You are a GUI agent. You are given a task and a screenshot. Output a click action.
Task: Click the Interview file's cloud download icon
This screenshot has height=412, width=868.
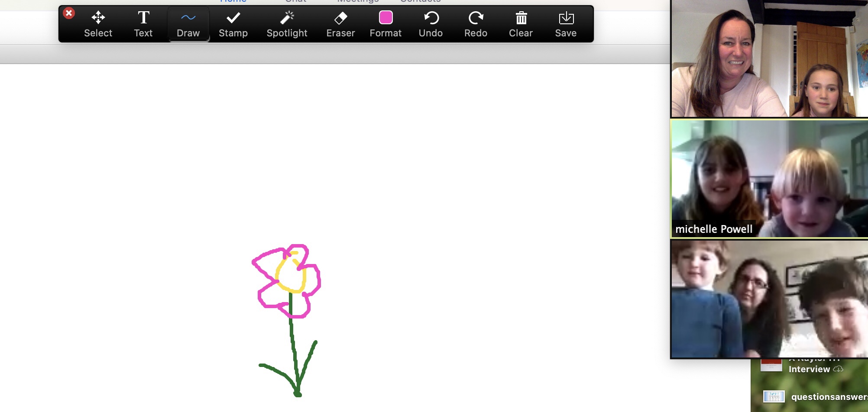838,369
